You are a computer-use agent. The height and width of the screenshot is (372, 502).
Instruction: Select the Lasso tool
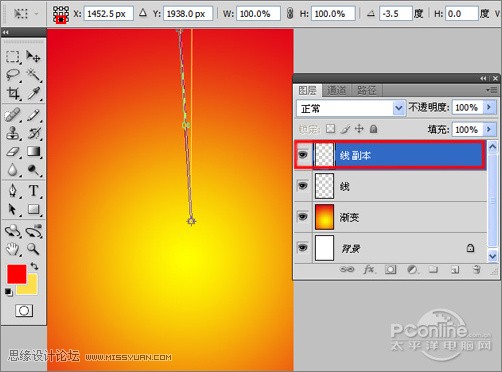pyautogui.click(x=13, y=75)
